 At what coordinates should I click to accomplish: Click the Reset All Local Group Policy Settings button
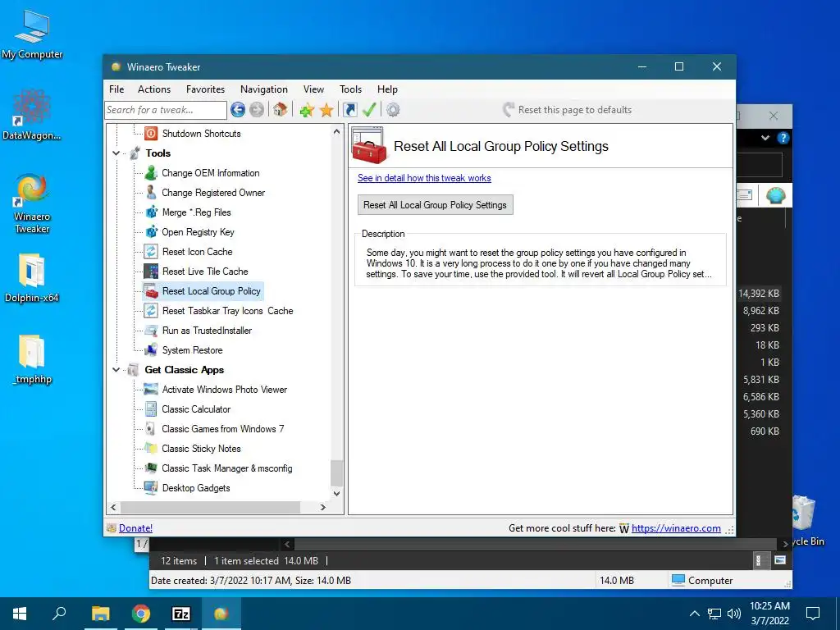pos(435,204)
